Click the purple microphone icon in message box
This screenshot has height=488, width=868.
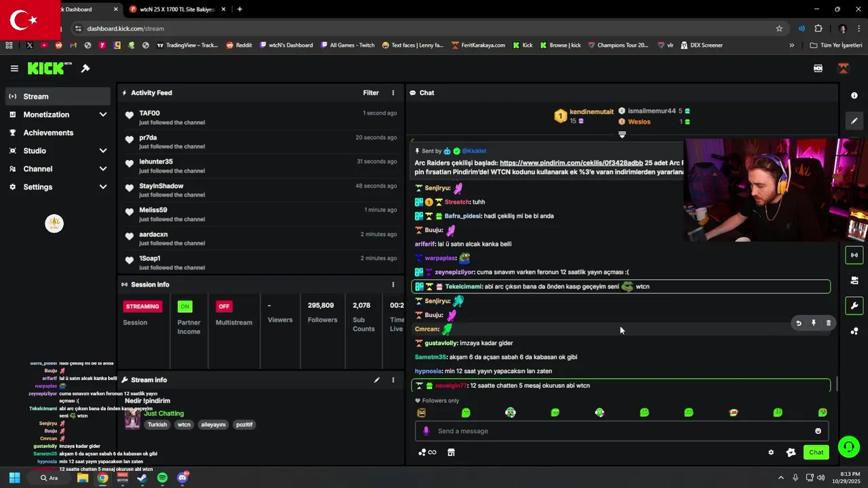coord(426,431)
